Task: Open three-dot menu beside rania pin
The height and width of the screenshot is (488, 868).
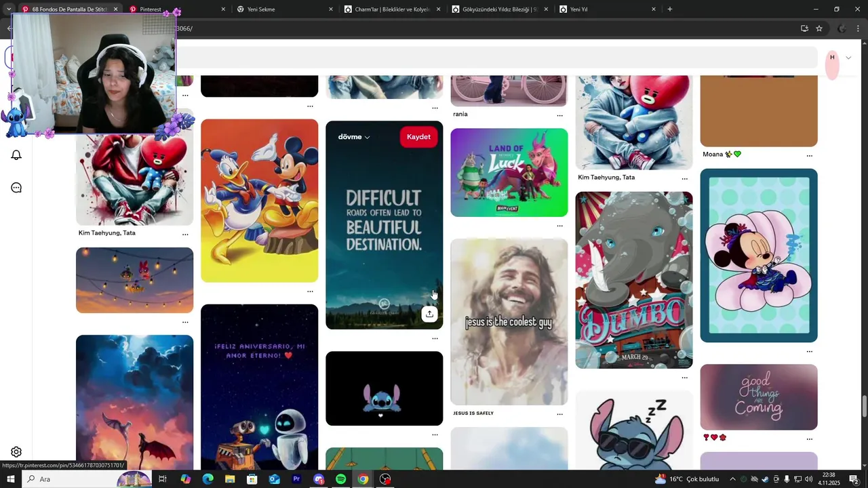Action: pos(559,116)
